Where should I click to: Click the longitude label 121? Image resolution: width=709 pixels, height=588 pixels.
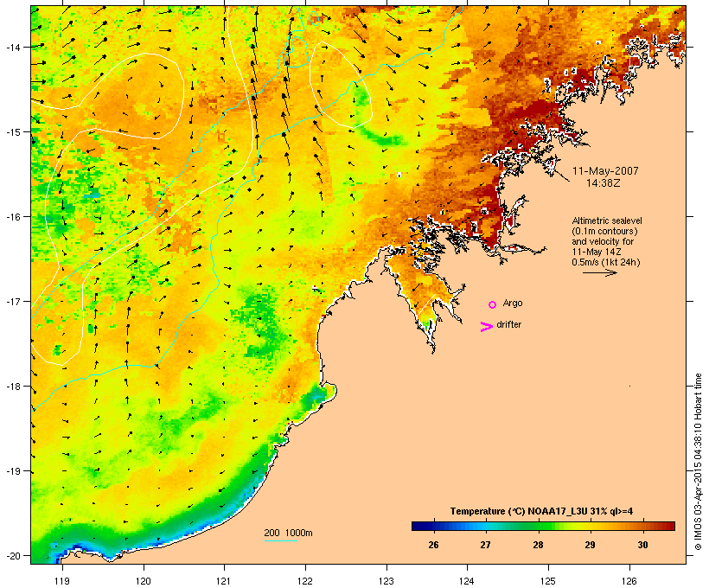click(x=224, y=581)
